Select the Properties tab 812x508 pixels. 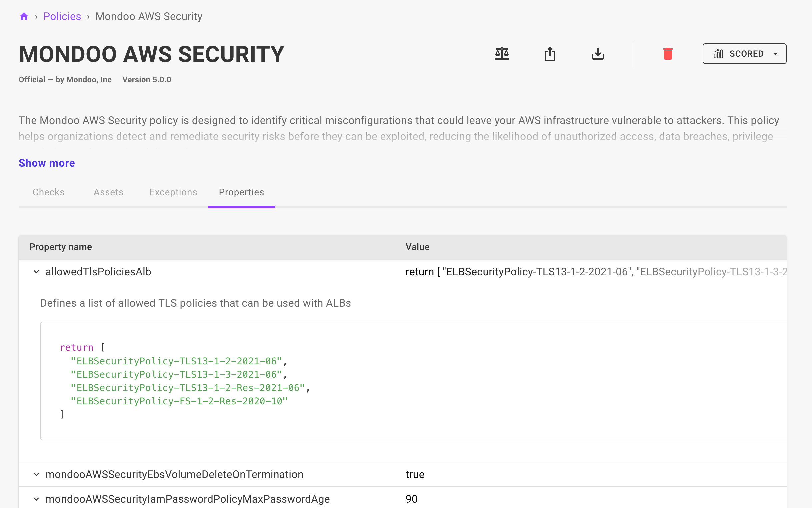241,192
